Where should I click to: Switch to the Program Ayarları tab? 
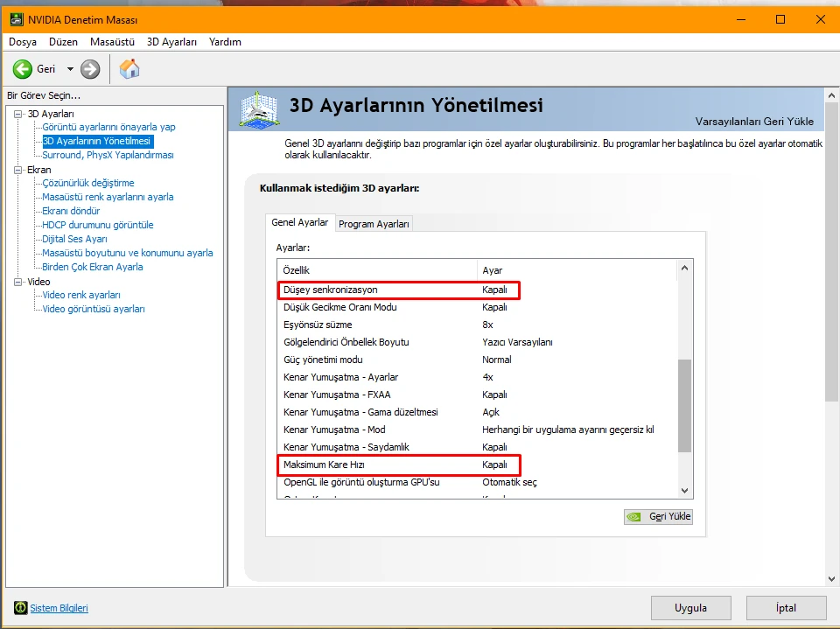[374, 224]
